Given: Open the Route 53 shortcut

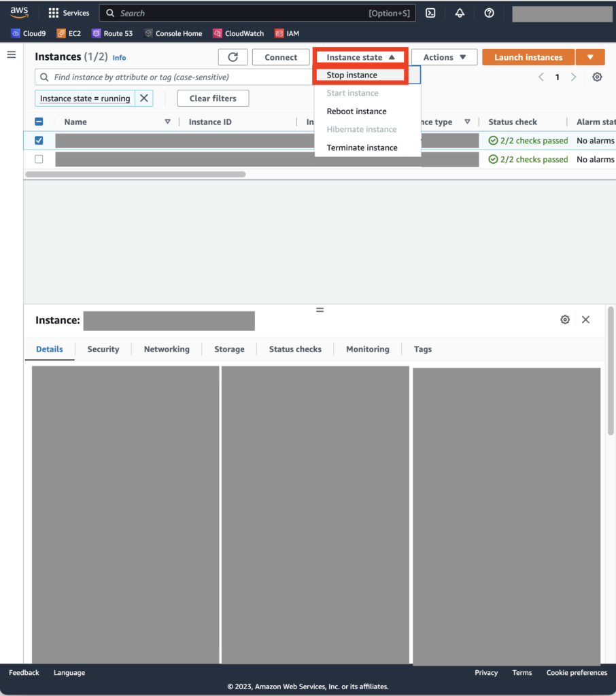Looking at the screenshot, I should 112,33.
